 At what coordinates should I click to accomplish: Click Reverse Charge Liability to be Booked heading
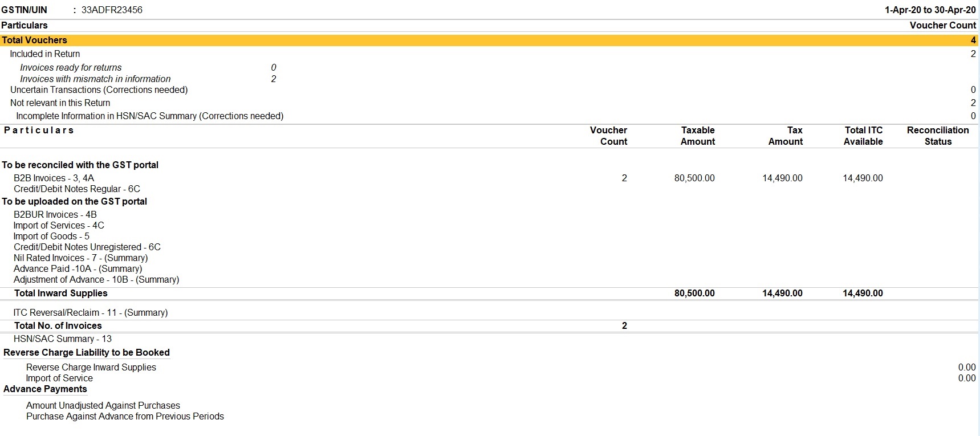click(87, 352)
